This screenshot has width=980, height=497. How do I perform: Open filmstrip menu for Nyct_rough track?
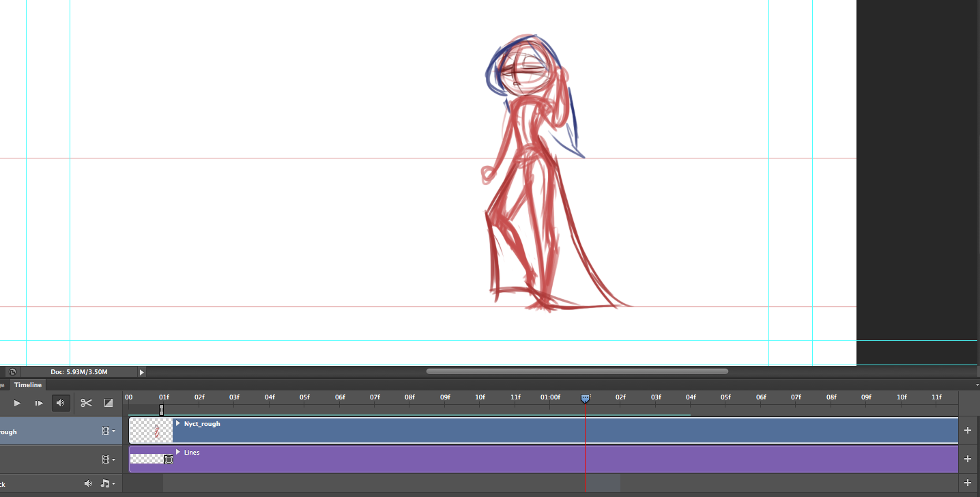pos(108,431)
